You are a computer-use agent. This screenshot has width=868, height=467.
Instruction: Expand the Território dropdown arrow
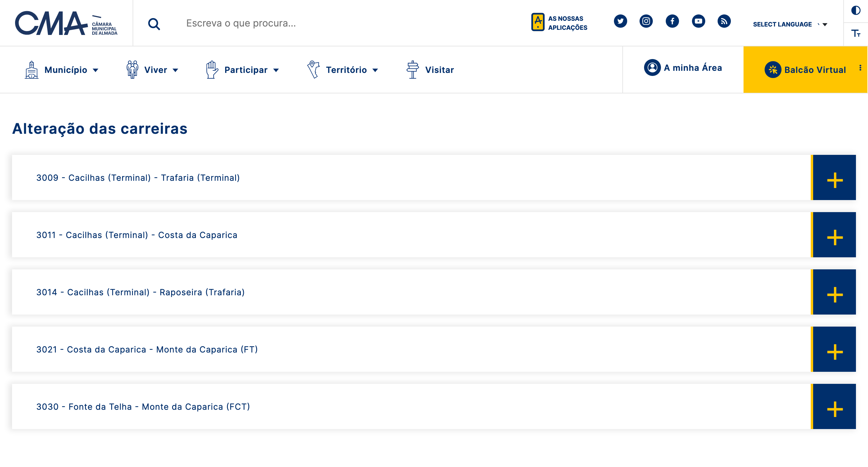point(375,70)
